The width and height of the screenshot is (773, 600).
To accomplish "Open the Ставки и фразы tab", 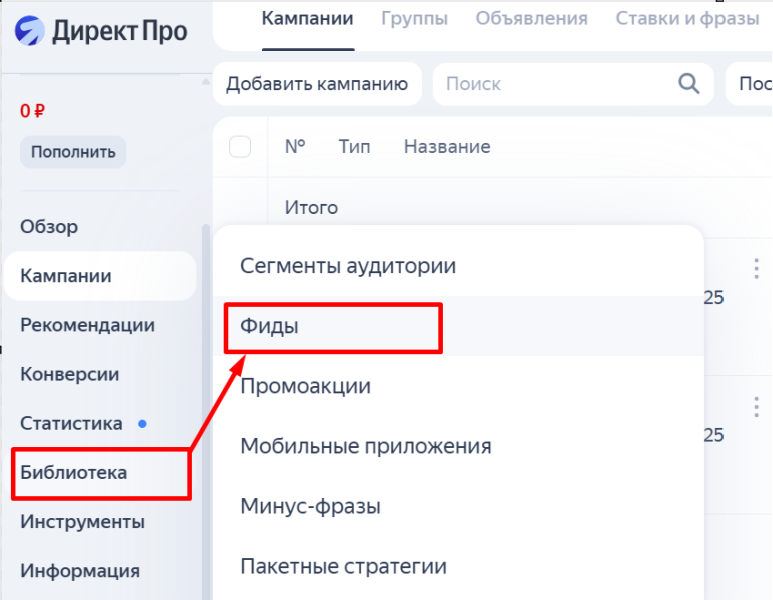I will (687, 19).
